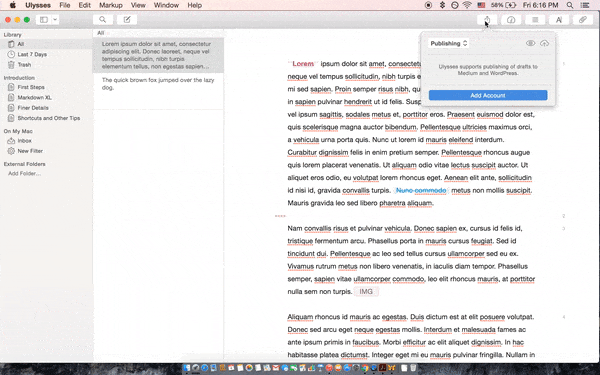600x375 pixels.
Task: Select Inbox under On My Mac
Action: pos(46,141)
